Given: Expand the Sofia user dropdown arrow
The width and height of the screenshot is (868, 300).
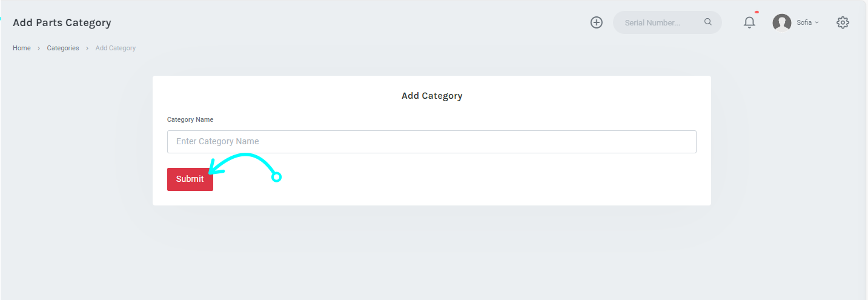Looking at the screenshot, I should tap(817, 22).
